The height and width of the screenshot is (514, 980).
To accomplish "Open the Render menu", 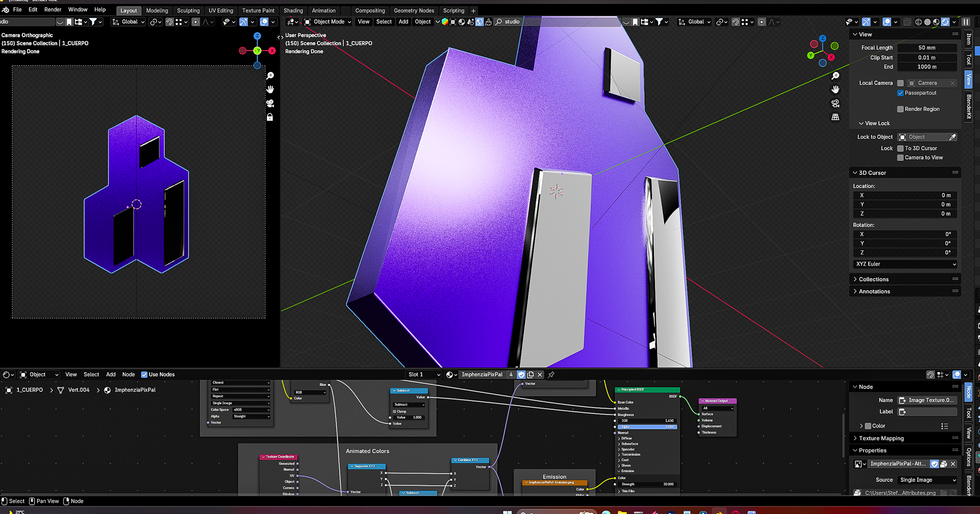I will (x=53, y=10).
